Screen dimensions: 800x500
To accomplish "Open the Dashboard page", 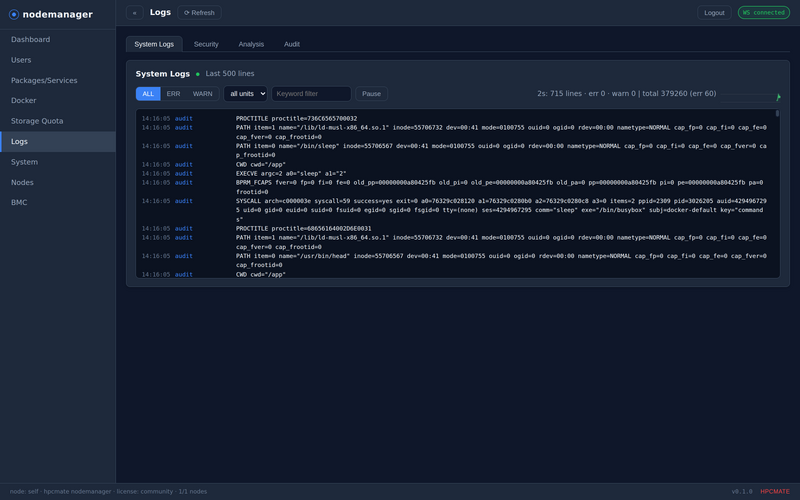I will [58, 39].
